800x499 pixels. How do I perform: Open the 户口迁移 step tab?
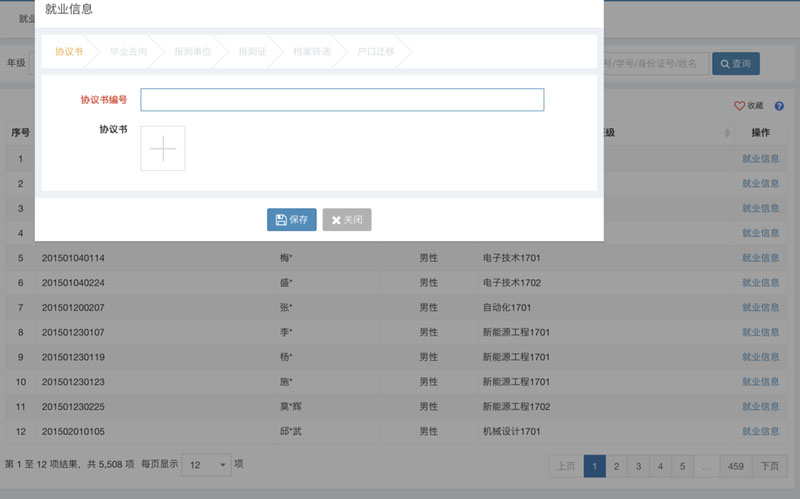point(376,51)
